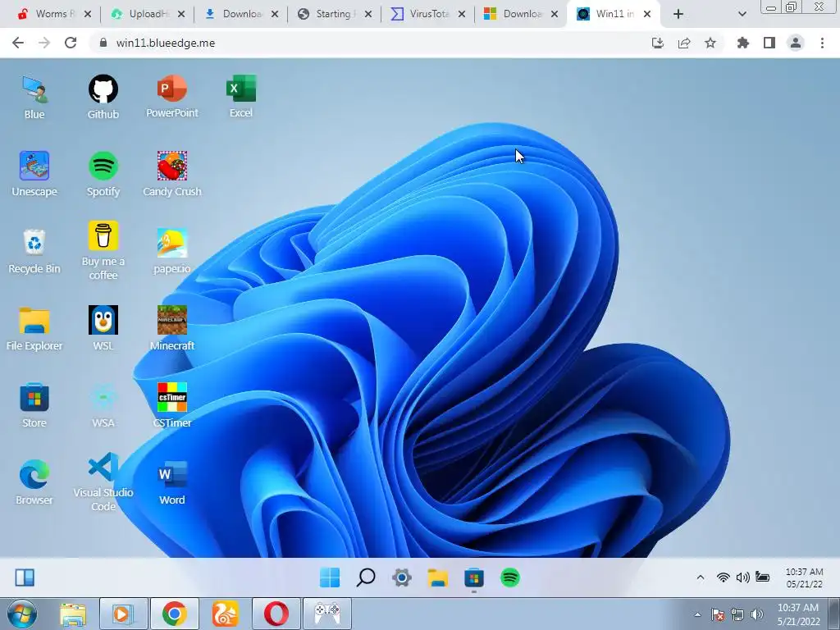This screenshot has height=630, width=840.
Task: Toggle the browser side panel button
Action: 769,43
